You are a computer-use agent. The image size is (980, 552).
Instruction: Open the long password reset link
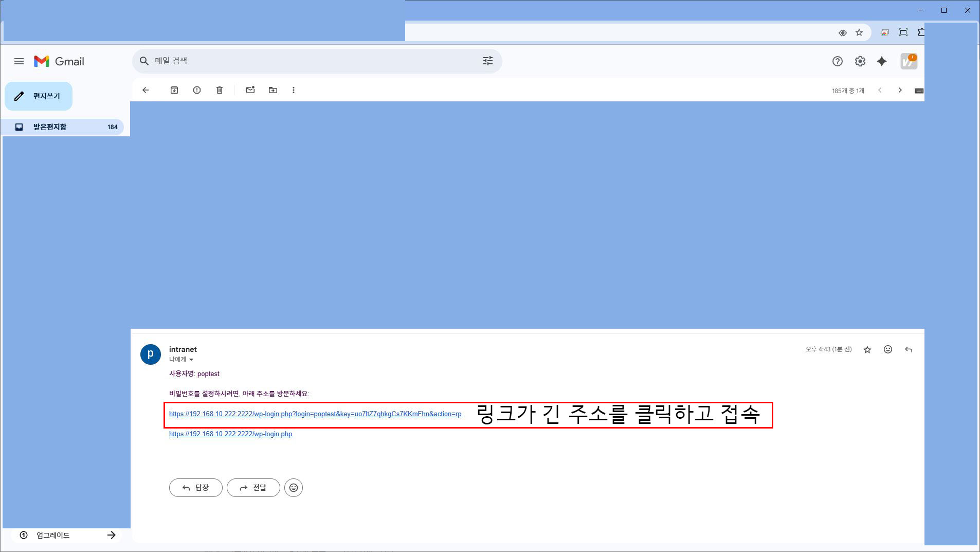click(315, 414)
